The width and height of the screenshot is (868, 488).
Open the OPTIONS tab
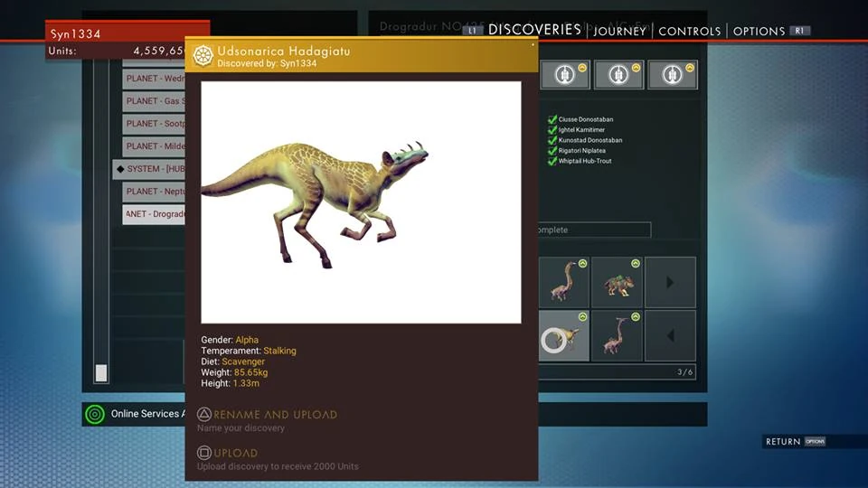coord(759,32)
